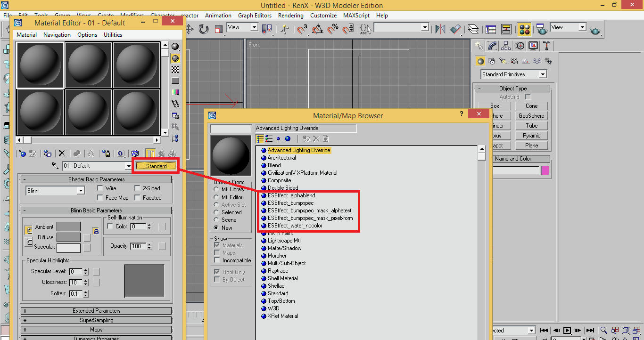644x340 pixels.
Task: Click Make Preview film icon
Action: 175,104
